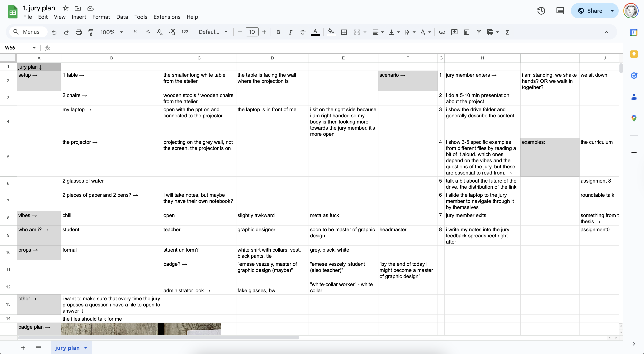This screenshot has width=644, height=354.
Task: Open the zoom level dropdown
Action: pos(111,32)
